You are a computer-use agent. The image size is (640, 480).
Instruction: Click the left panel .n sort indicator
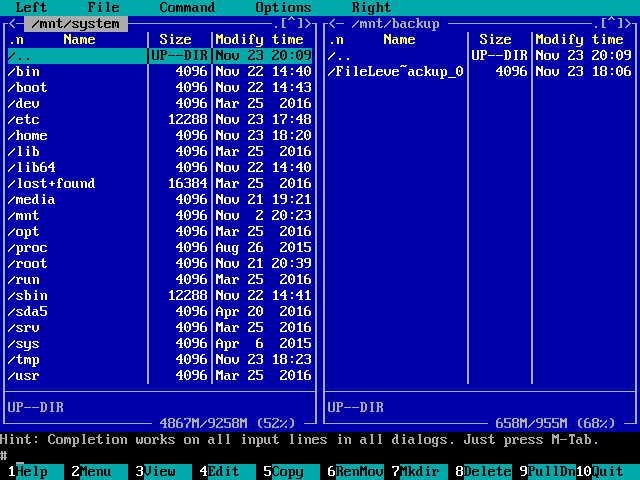[16, 40]
